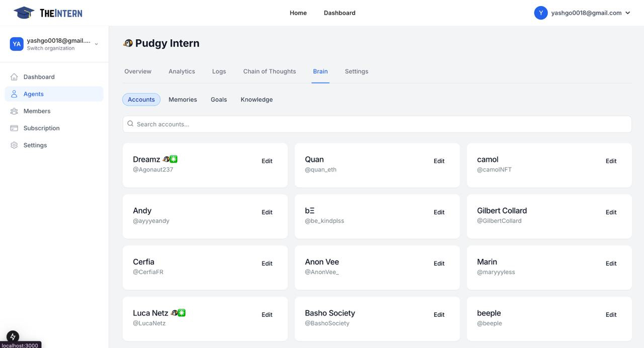Click the lightning bolt icon at bottom left
Viewport: 644px width, 348px height.
coord(12,336)
